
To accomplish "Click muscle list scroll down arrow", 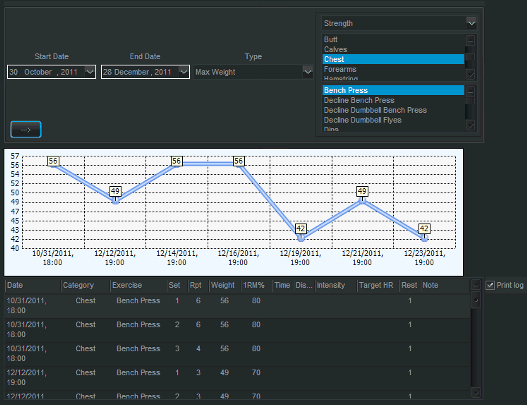I will [471, 74].
